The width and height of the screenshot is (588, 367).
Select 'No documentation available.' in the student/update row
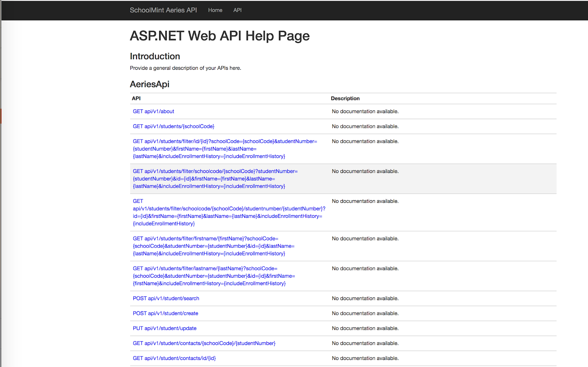coord(365,328)
